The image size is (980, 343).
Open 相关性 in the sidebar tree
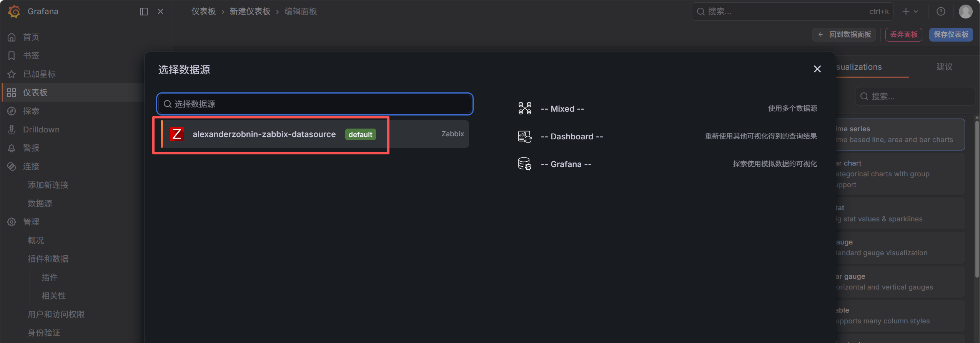(54, 296)
